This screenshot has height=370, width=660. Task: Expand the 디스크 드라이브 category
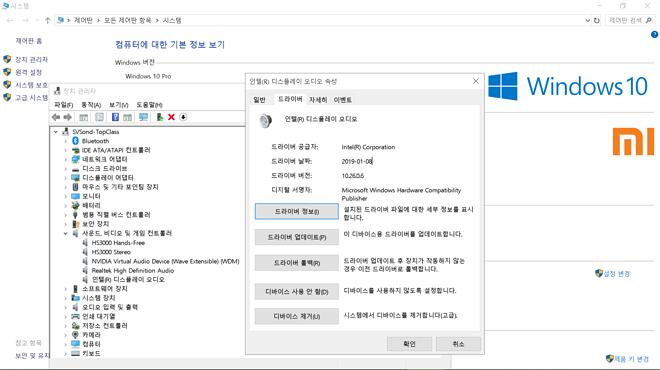tap(66, 168)
